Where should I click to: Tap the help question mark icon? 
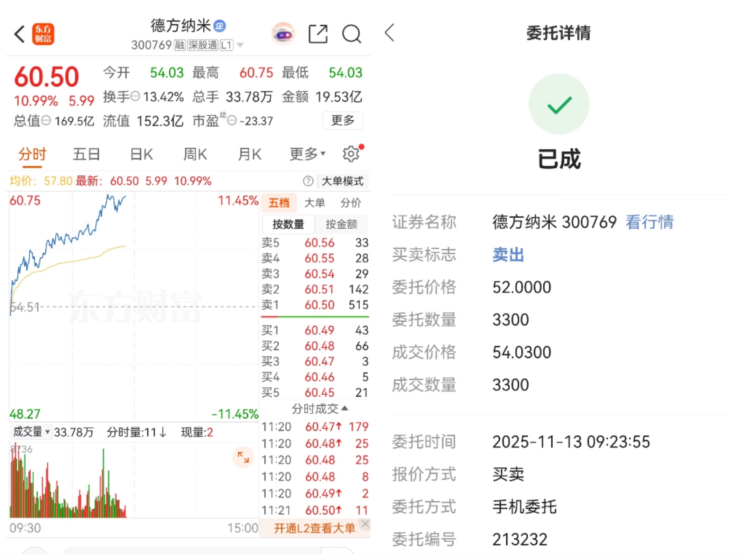[308, 181]
